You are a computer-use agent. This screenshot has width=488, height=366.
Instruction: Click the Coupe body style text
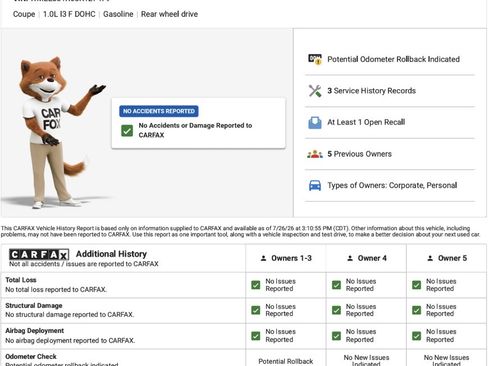click(24, 14)
